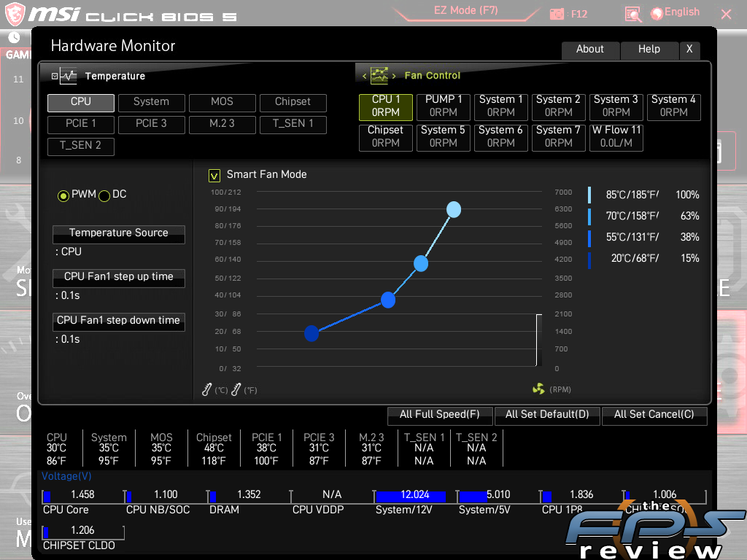This screenshot has width=747, height=560.
Task: Select the System 3 fan button
Action: click(x=616, y=106)
